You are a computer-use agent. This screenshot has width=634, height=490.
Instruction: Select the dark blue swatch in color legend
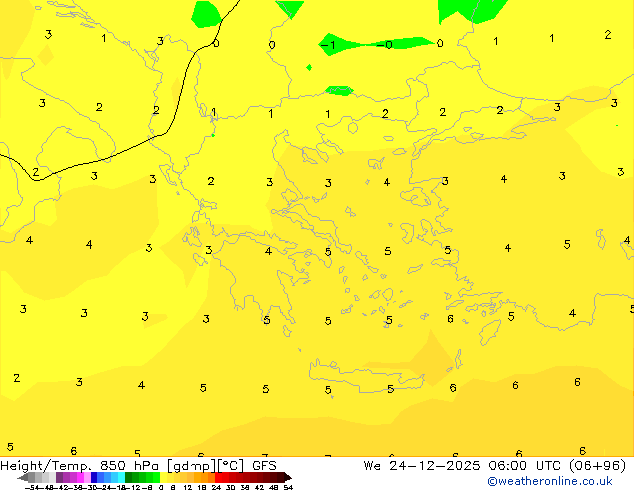[94, 477]
